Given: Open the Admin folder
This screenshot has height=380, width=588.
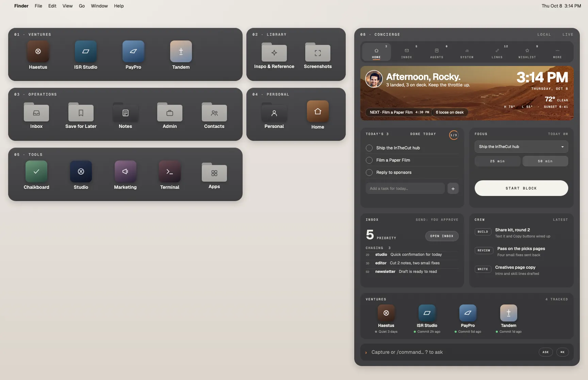Looking at the screenshot, I should point(170,112).
